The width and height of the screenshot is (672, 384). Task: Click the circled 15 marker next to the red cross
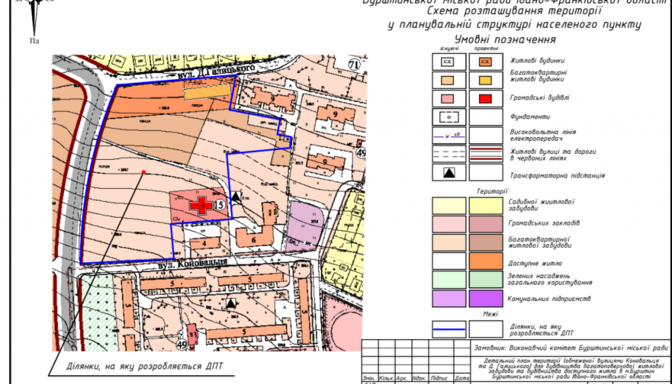[219, 205]
